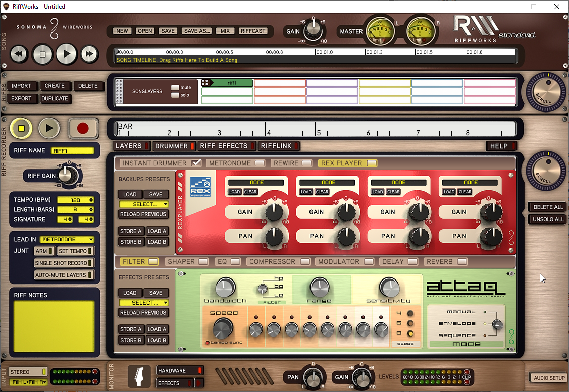Screen dimensions: 569x392
Task: Click the NEW song button
Action: point(122,31)
